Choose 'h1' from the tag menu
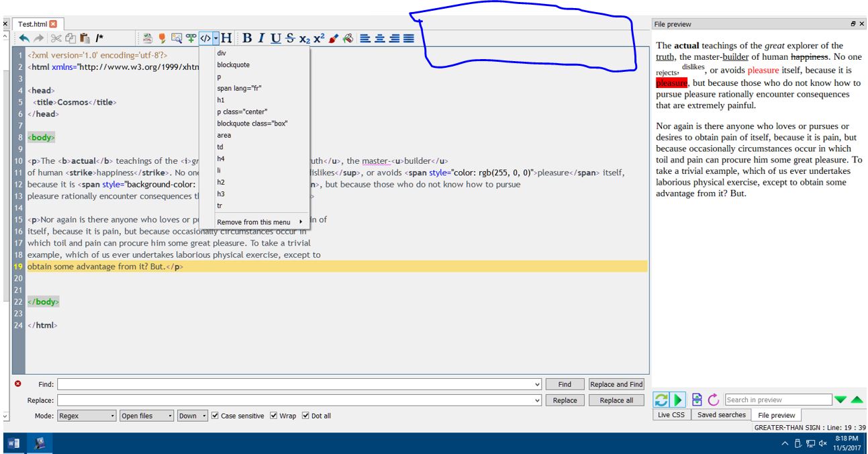Image resolution: width=868 pixels, height=454 pixels. pyautogui.click(x=221, y=100)
